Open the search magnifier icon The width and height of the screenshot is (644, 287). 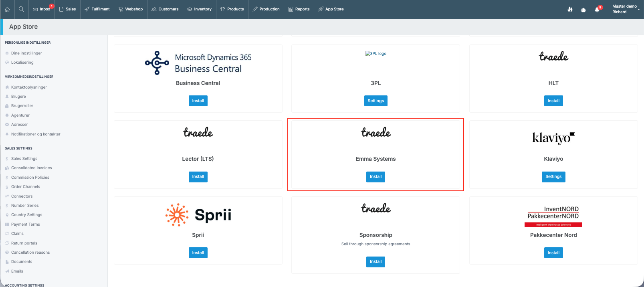click(x=22, y=9)
